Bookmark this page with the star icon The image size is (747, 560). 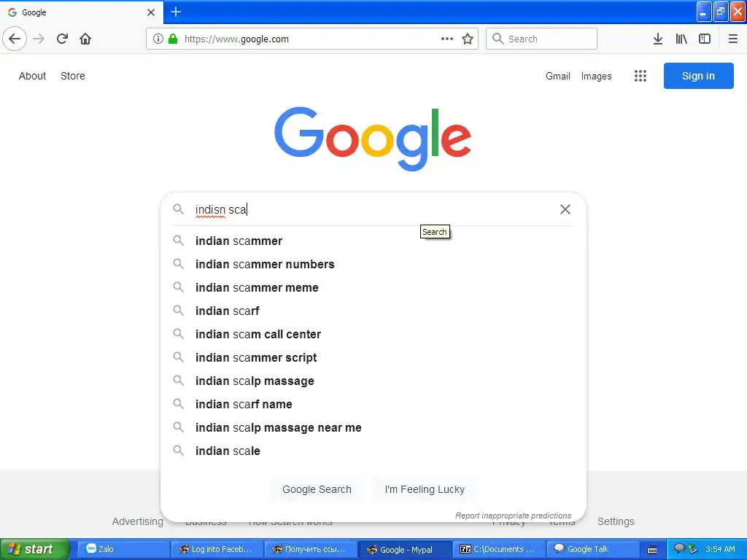pos(468,39)
